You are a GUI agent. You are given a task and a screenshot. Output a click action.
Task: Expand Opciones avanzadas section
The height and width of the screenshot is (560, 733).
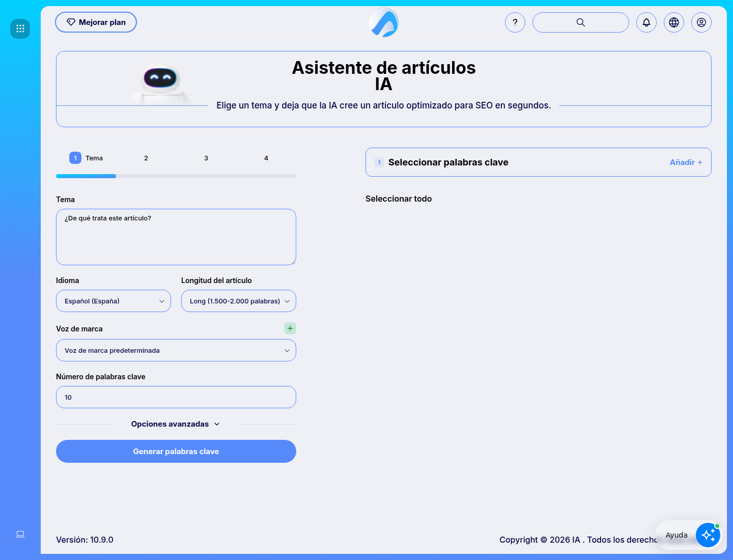tap(176, 424)
